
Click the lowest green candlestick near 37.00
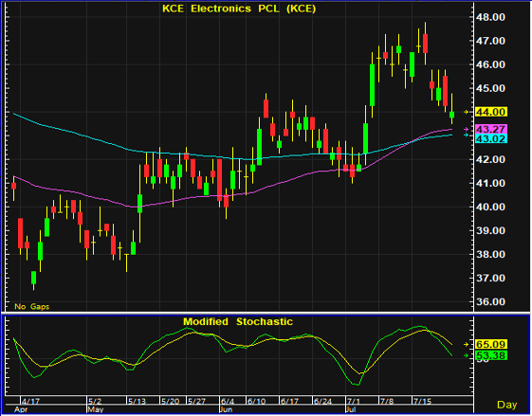(x=33, y=278)
